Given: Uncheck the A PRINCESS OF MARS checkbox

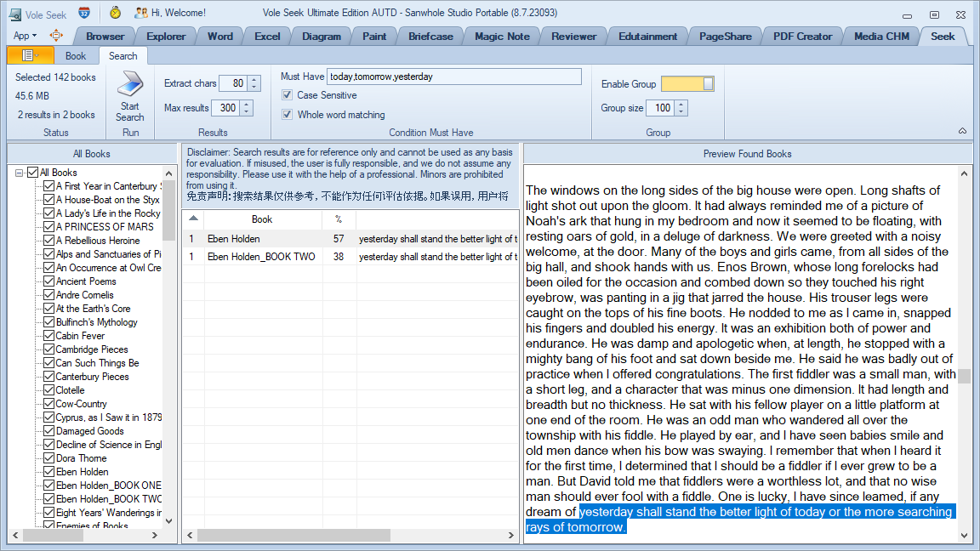Looking at the screenshot, I should pos(48,227).
